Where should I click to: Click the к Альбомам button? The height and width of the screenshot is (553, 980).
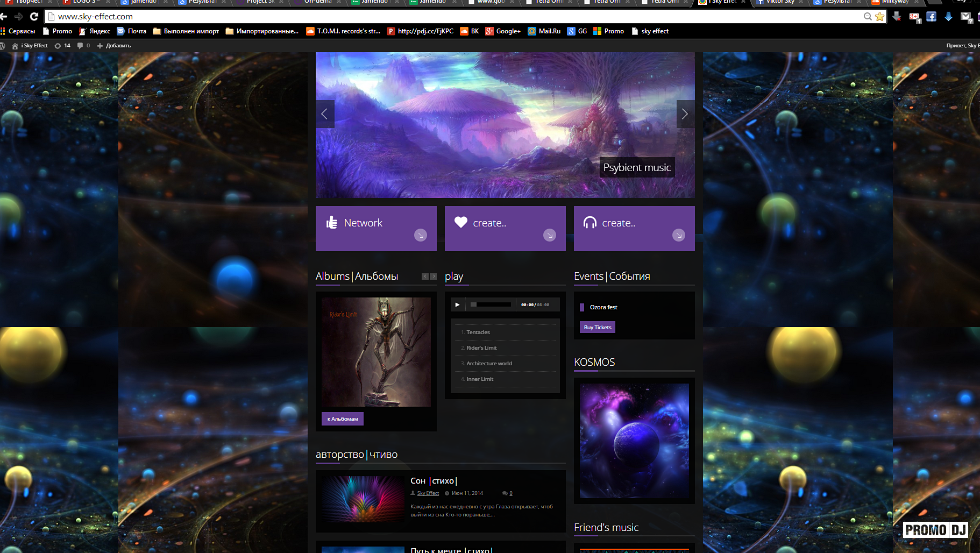click(342, 419)
